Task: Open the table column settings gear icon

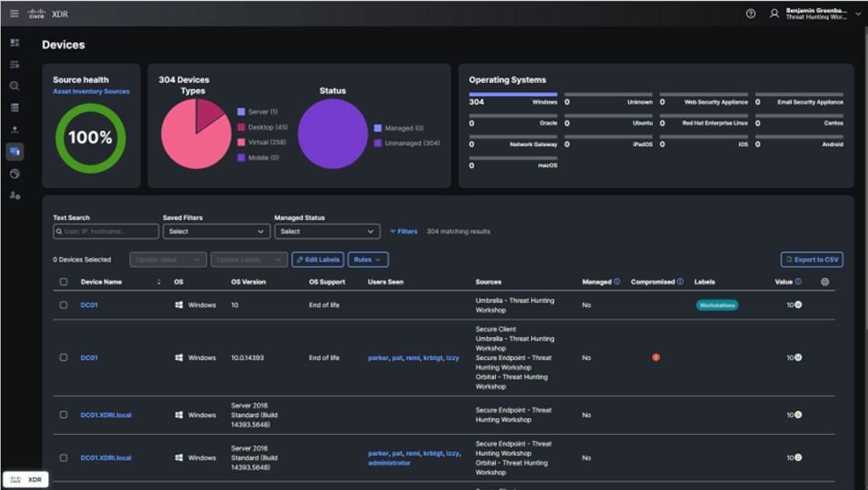Action: [824, 281]
